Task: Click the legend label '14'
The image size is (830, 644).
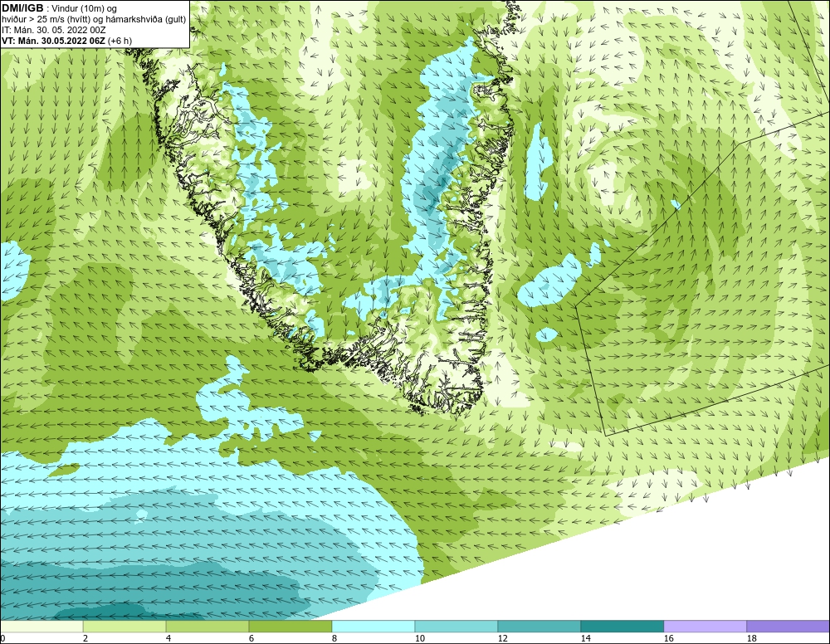Action: click(x=585, y=638)
